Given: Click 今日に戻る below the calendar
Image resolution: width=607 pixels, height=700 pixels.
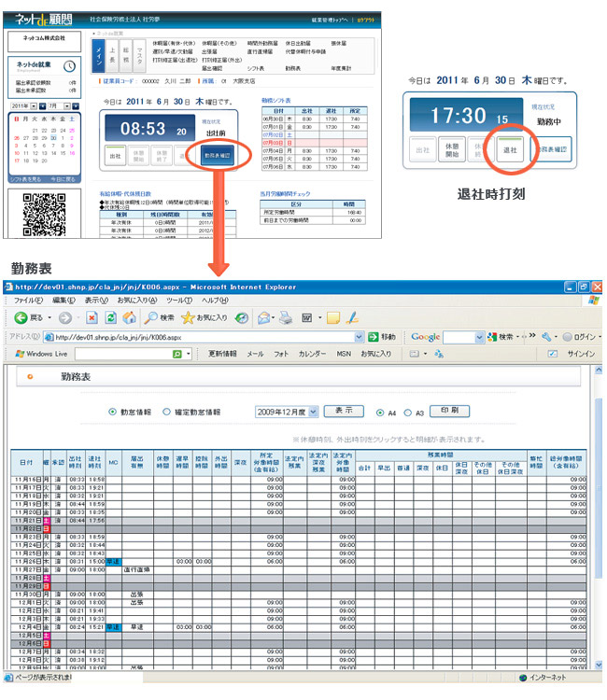Looking at the screenshot, I should [x=63, y=179].
